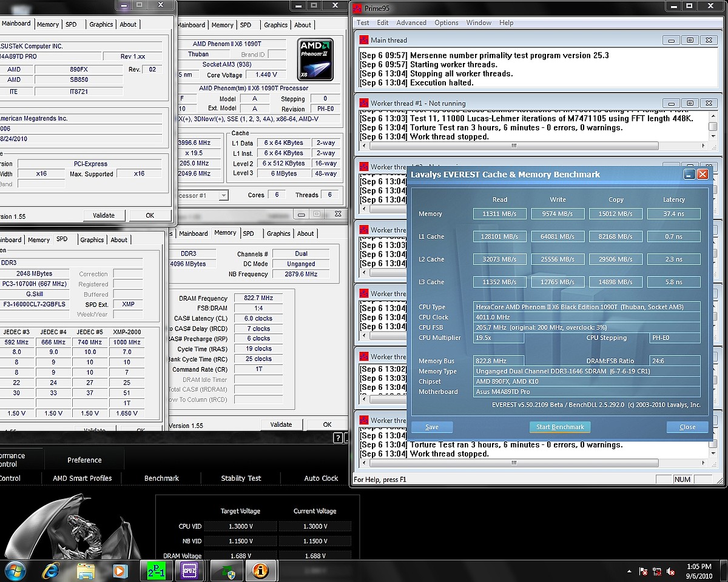Click the CPU VID Target Voltage 1.3000 V field
The image size is (728, 582).
pos(241,526)
